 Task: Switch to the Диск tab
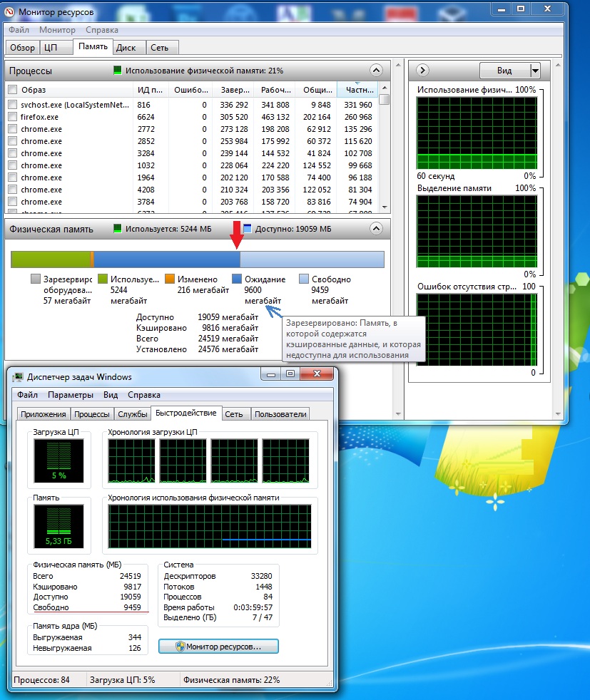126,48
